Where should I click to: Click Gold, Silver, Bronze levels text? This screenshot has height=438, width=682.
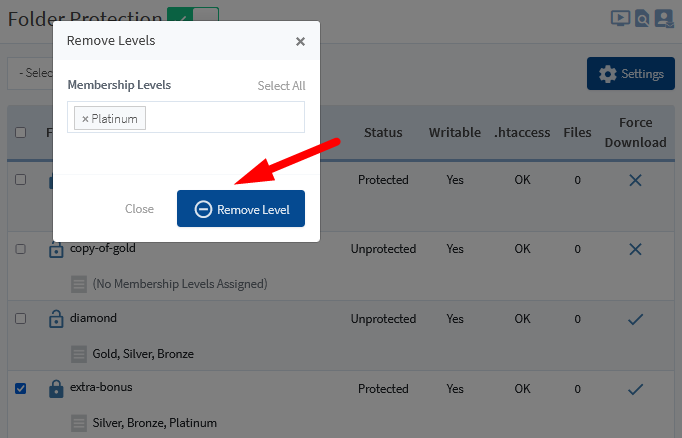(x=143, y=354)
